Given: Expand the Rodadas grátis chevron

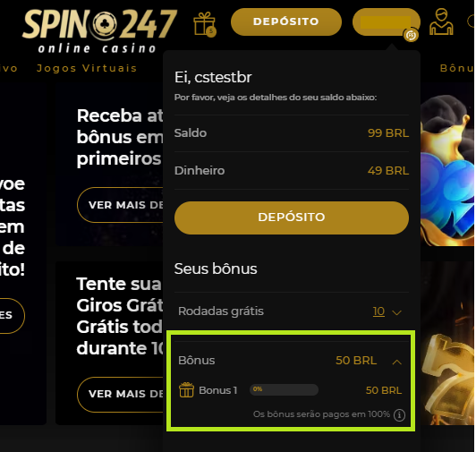Looking at the screenshot, I should click(x=396, y=312).
